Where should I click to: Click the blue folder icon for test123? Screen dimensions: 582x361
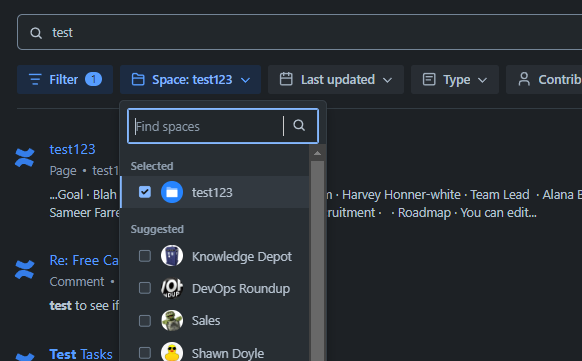172,192
